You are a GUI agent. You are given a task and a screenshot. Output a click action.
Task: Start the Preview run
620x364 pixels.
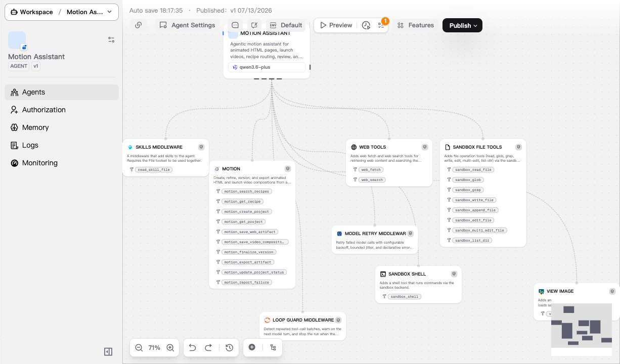(x=336, y=25)
